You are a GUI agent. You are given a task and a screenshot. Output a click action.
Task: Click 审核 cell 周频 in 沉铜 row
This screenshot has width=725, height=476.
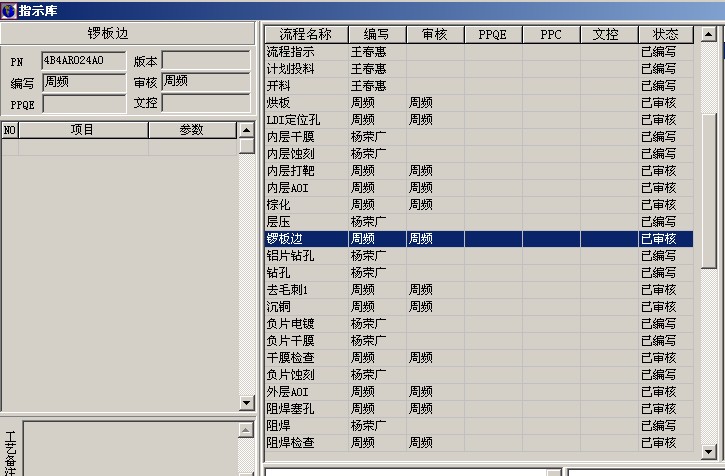[x=421, y=307]
